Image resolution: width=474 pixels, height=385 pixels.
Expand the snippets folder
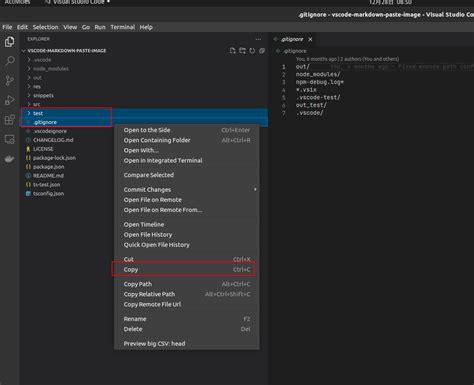coord(29,95)
